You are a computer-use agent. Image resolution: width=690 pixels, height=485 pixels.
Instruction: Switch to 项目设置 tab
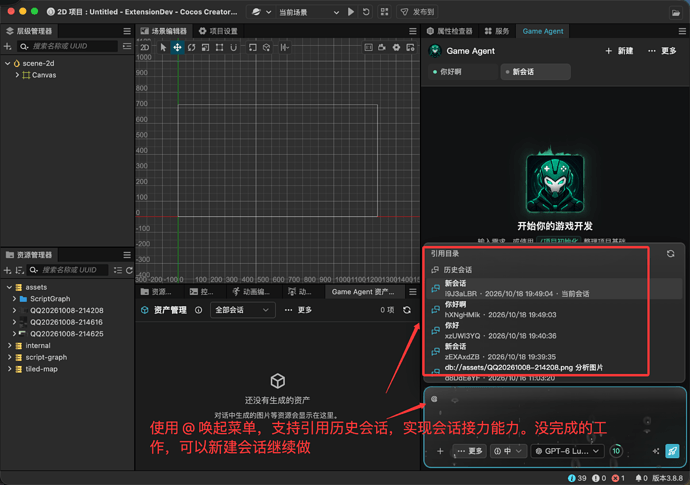pos(218,31)
